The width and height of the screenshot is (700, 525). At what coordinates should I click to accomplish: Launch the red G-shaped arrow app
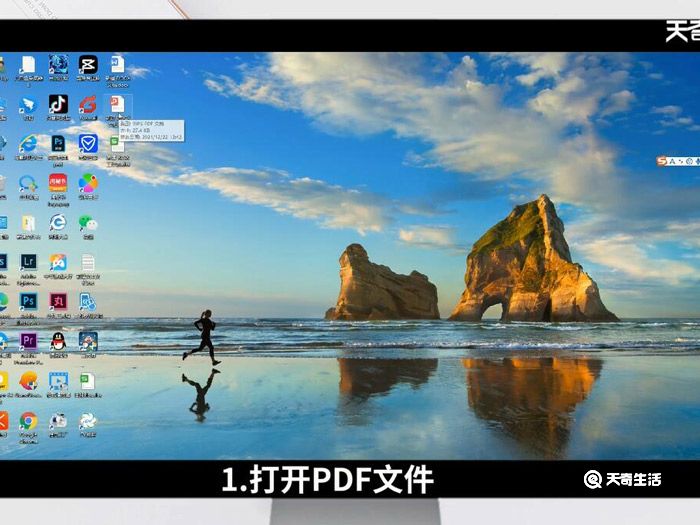tap(88, 105)
